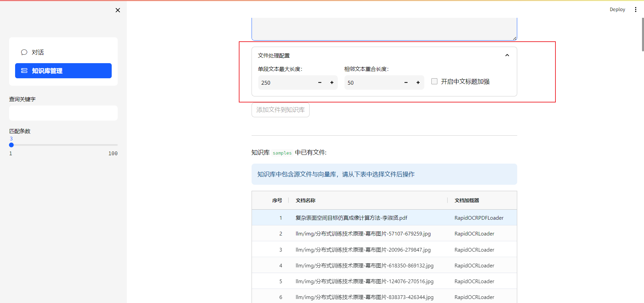This screenshot has height=303, width=644.
Task: Close the sidebar with the X icon
Action: click(118, 10)
